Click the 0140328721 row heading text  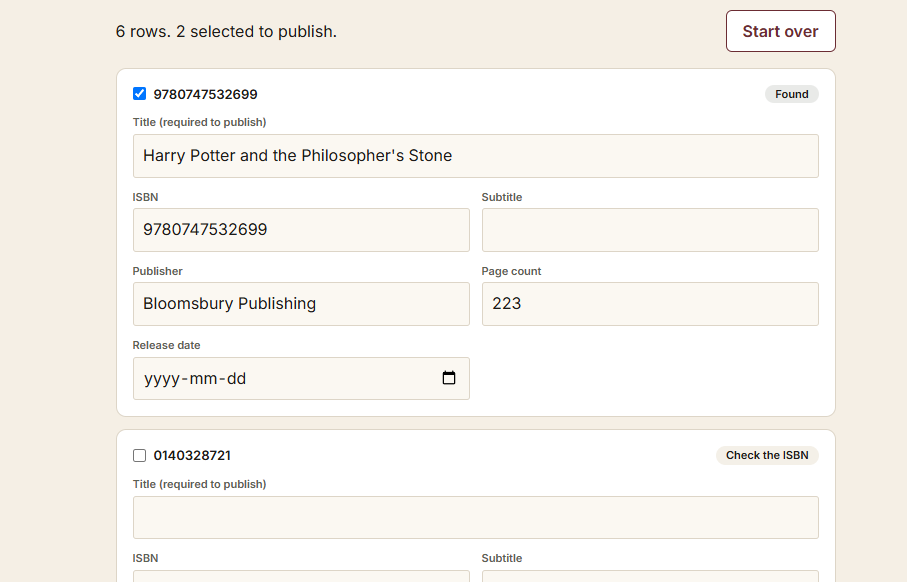[192, 455]
